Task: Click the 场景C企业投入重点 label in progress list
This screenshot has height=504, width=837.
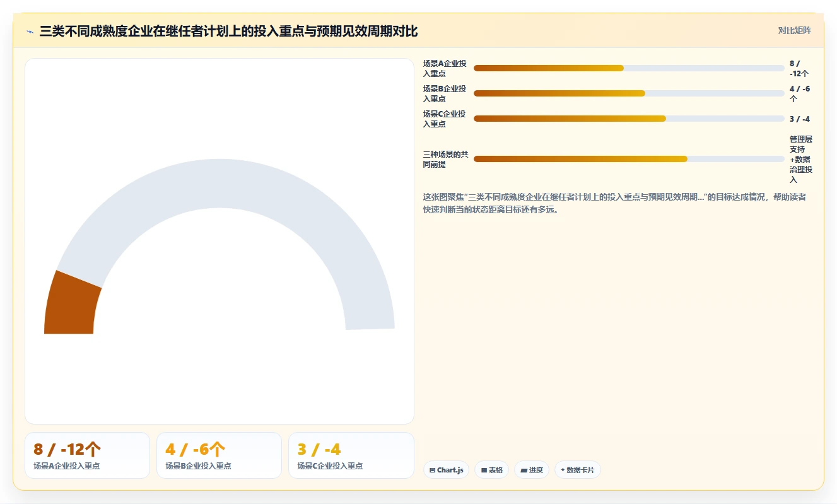Action: tap(445, 119)
